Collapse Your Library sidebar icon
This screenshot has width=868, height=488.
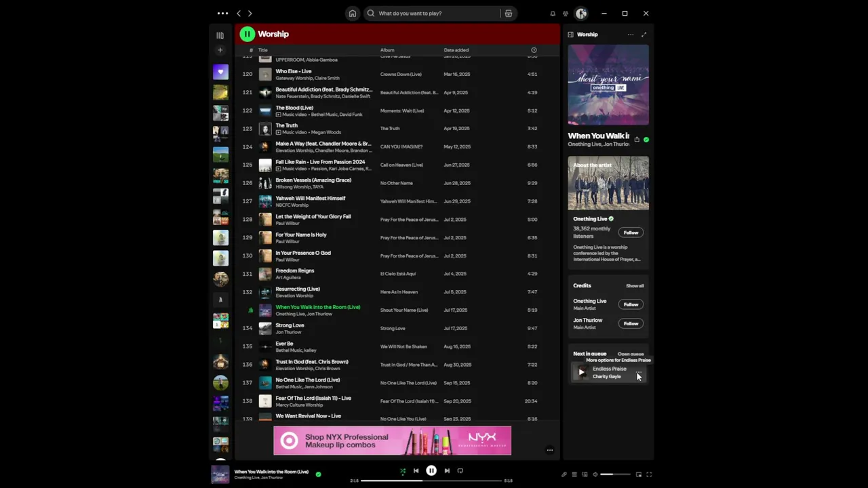[220, 35]
